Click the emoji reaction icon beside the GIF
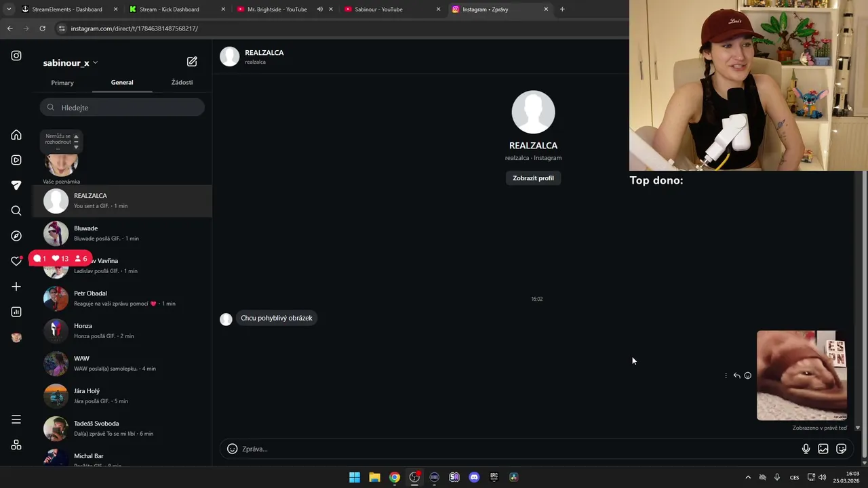Image resolution: width=868 pixels, height=488 pixels. click(x=747, y=375)
